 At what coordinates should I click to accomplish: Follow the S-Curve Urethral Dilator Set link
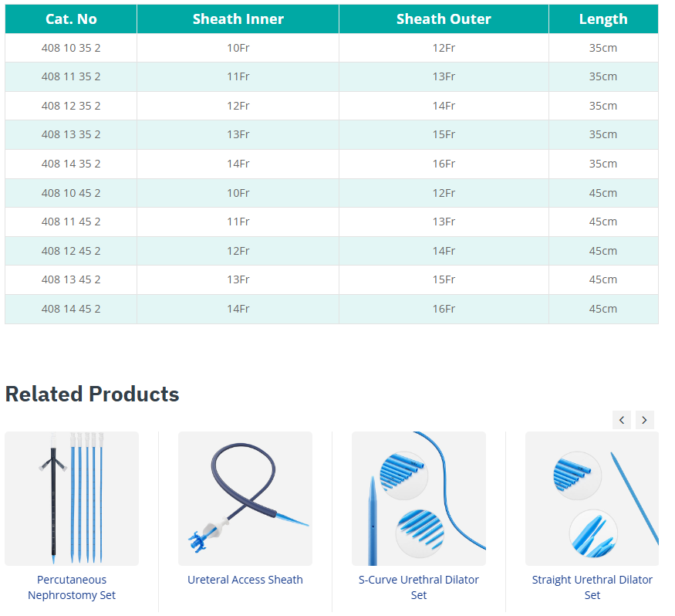419,587
